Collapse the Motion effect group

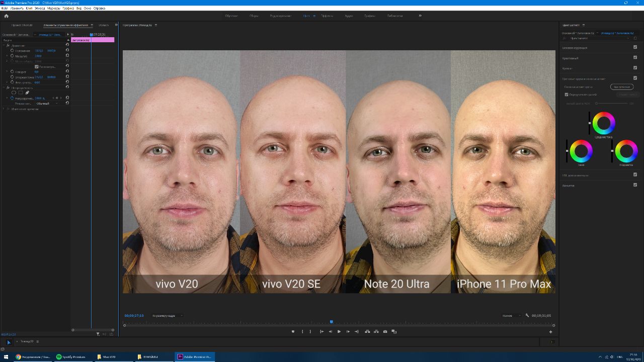[x=4, y=45]
